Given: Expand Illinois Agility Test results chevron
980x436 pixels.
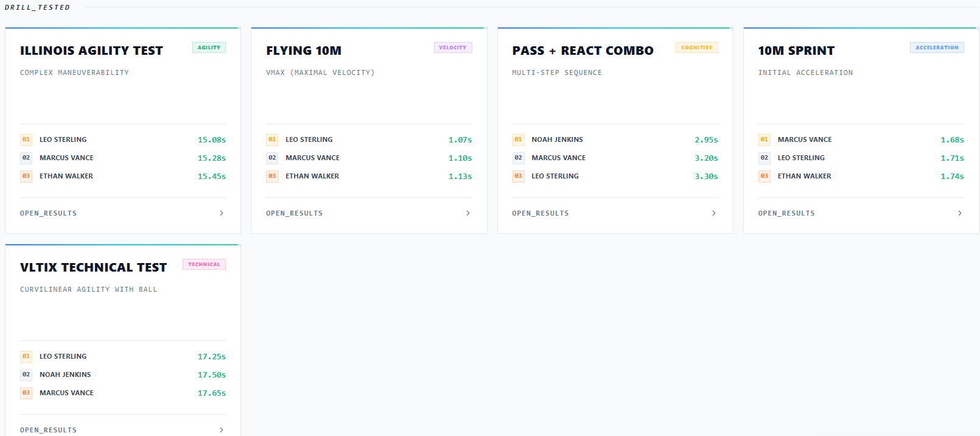Looking at the screenshot, I should tap(222, 213).
